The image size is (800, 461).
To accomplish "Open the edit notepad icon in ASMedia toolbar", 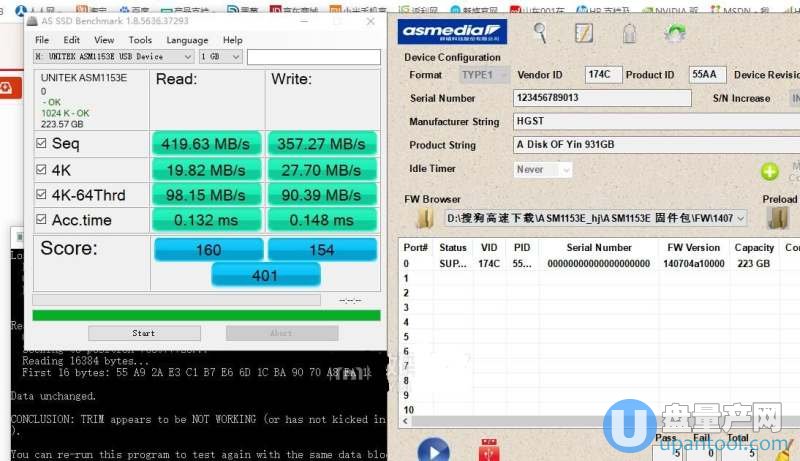I will [585, 32].
